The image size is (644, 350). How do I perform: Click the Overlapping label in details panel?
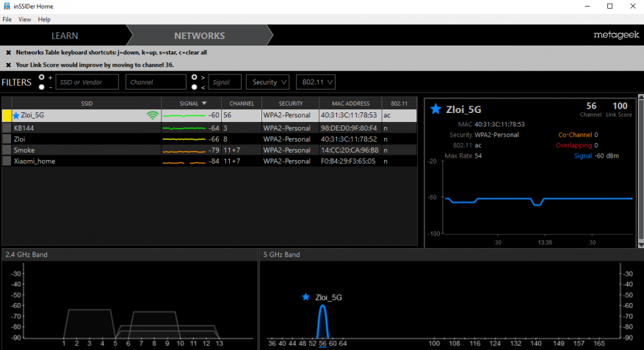point(574,145)
